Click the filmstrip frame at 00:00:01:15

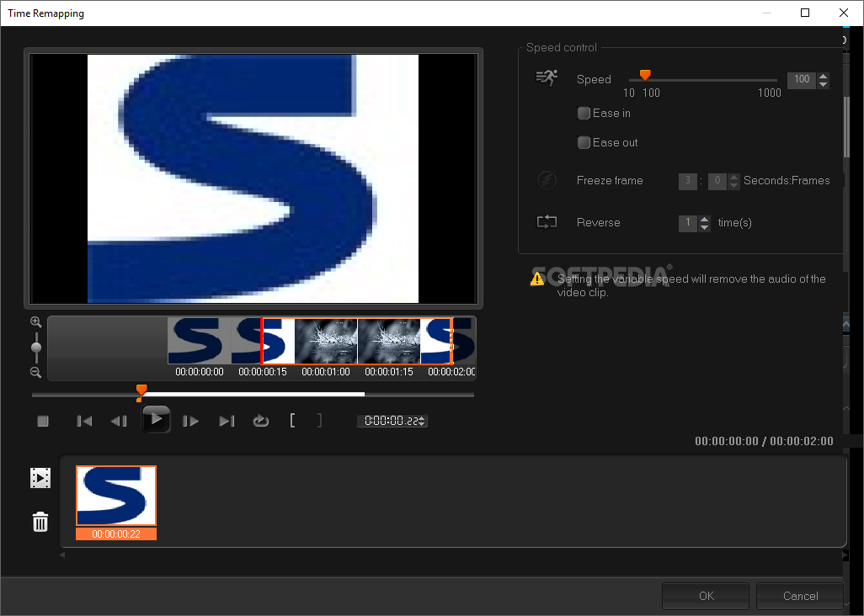pos(388,341)
